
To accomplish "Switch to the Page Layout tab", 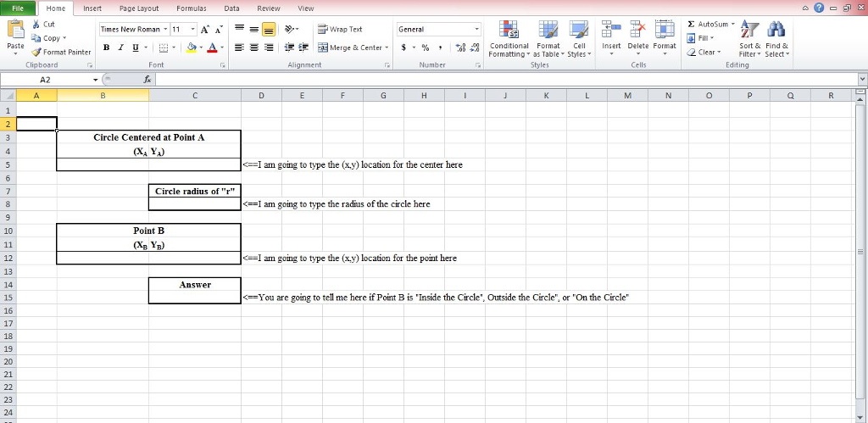I will tap(139, 8).
